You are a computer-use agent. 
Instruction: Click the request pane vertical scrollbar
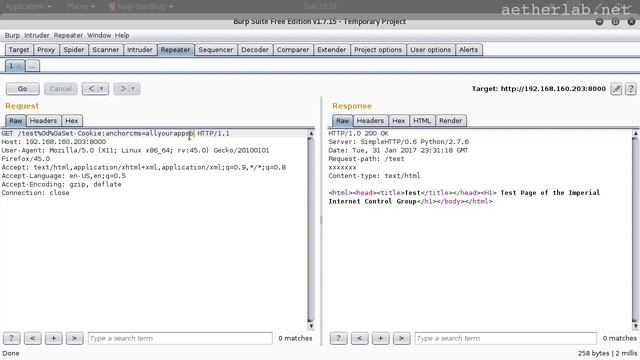point(311,229)
